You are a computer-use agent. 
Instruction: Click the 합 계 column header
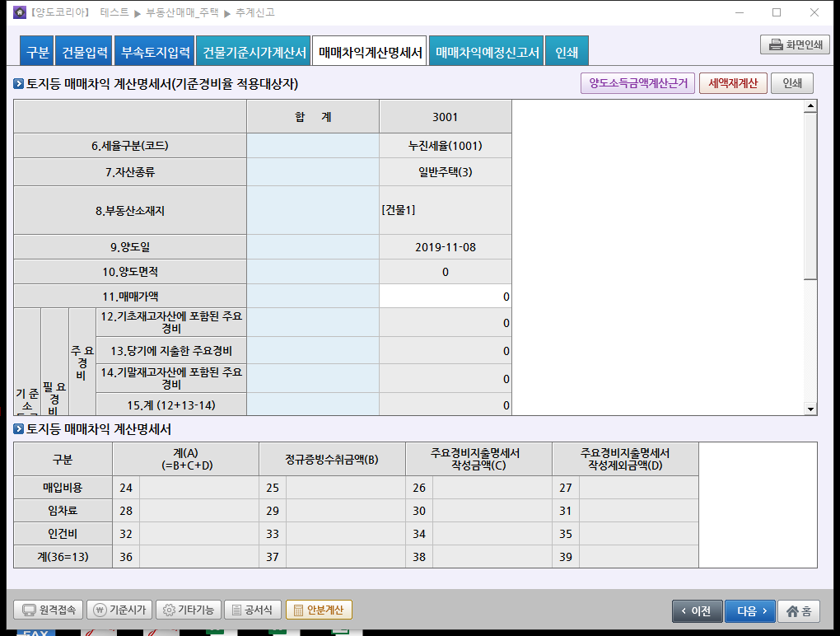[x=313, y=117]
